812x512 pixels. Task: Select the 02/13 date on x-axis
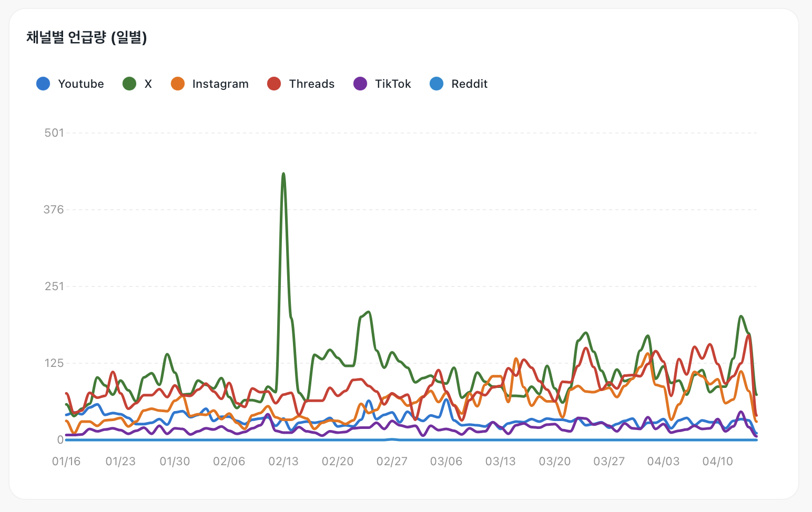pyautogui.click(x=283, y=462)
